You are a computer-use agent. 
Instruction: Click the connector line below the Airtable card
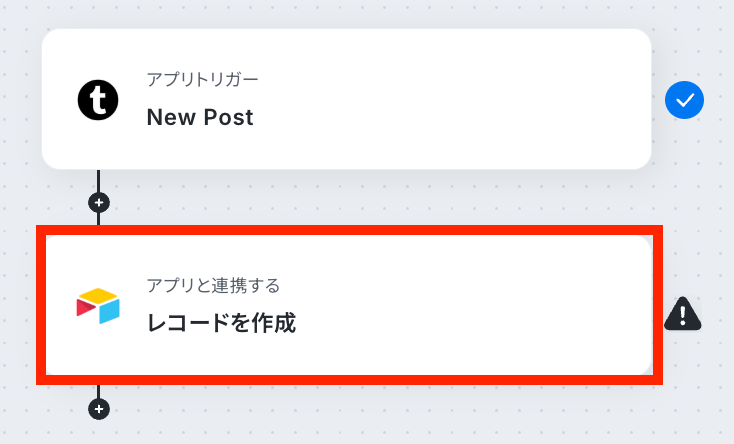98,392
